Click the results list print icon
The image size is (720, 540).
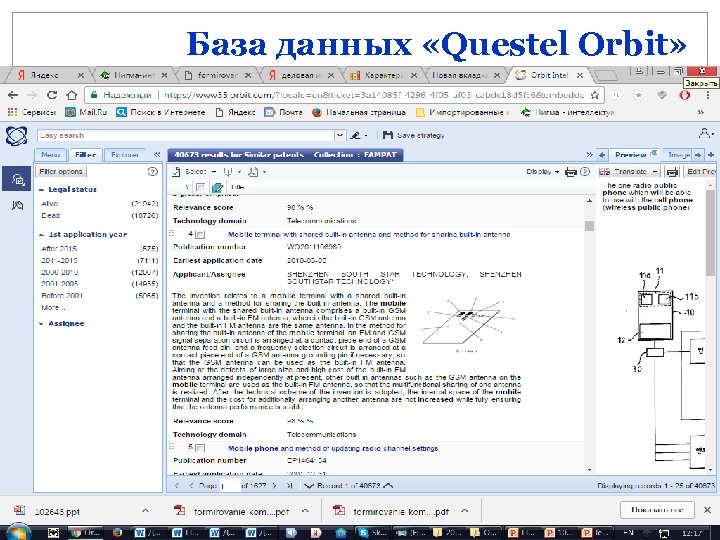tap(570, 172)
